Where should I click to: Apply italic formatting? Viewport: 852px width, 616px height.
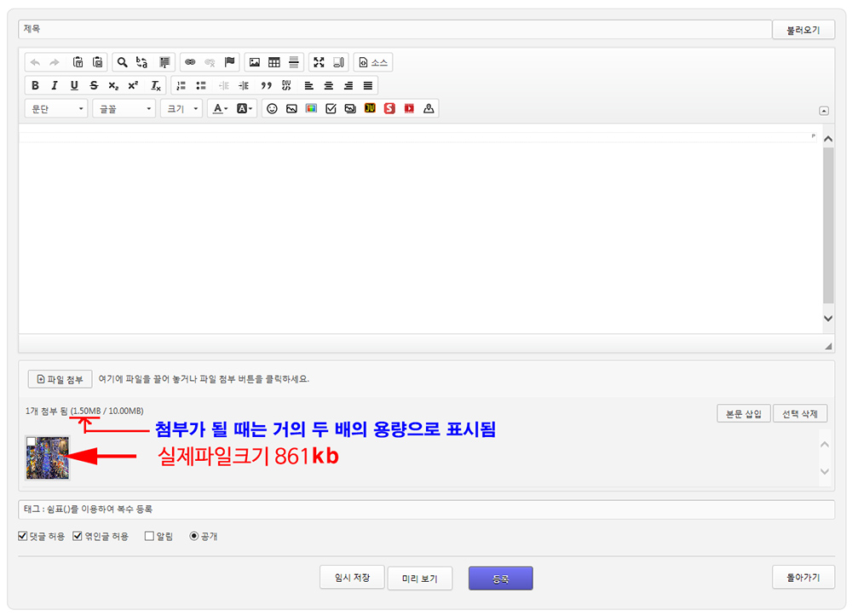click(55, 85)
